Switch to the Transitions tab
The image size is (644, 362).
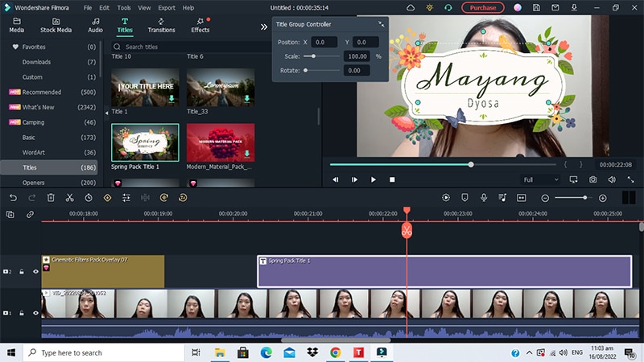coord(162,26)
